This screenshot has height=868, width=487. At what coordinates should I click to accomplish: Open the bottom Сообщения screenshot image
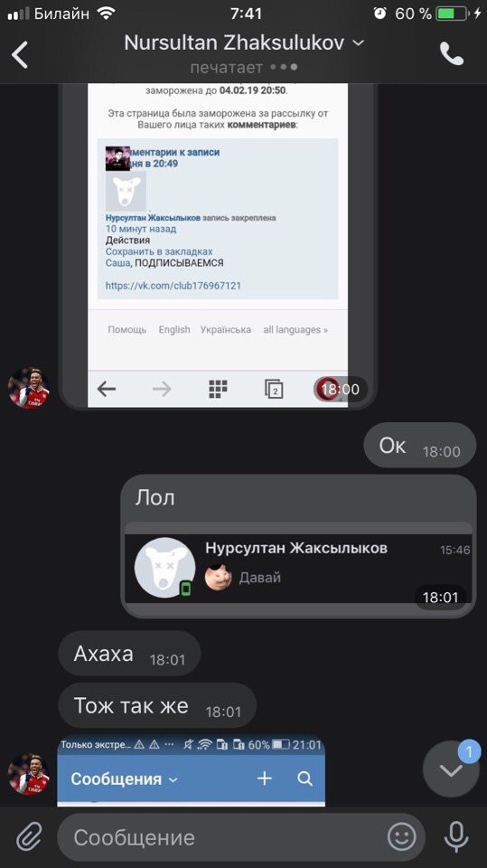pyautogui.click(x=192, y=770)
